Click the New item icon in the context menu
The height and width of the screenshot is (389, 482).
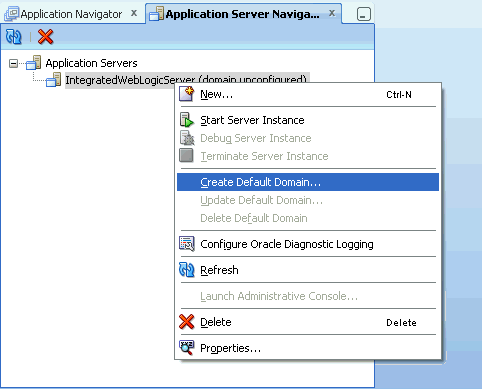click(187, 94)
